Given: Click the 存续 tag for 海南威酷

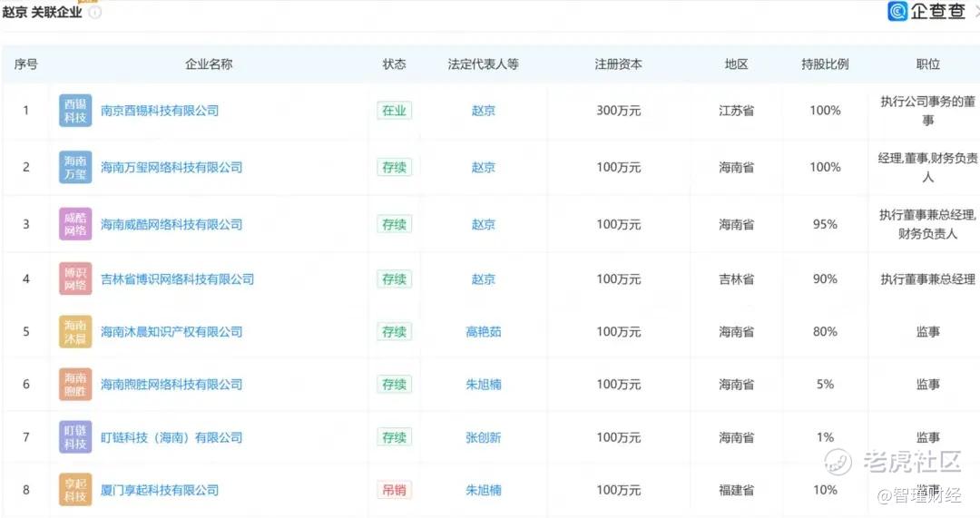Looking at the screenshot, I should click(395, 224).
